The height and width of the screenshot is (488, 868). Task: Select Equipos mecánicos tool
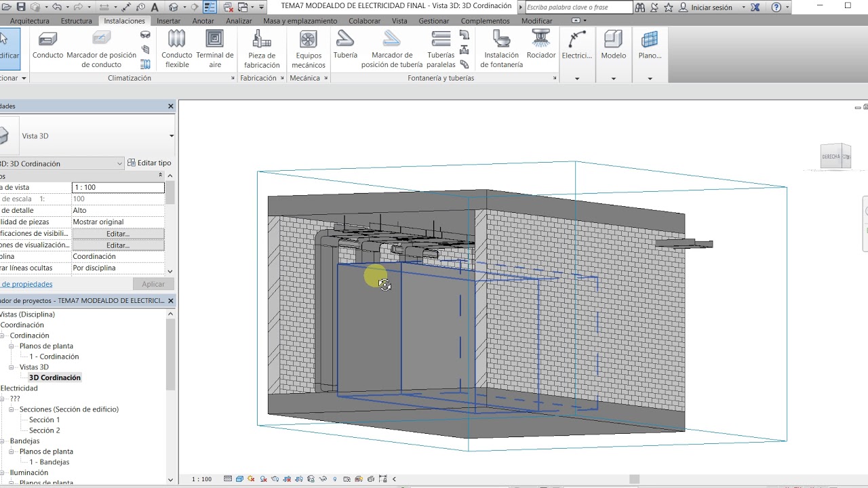click(x=308, y=49)
